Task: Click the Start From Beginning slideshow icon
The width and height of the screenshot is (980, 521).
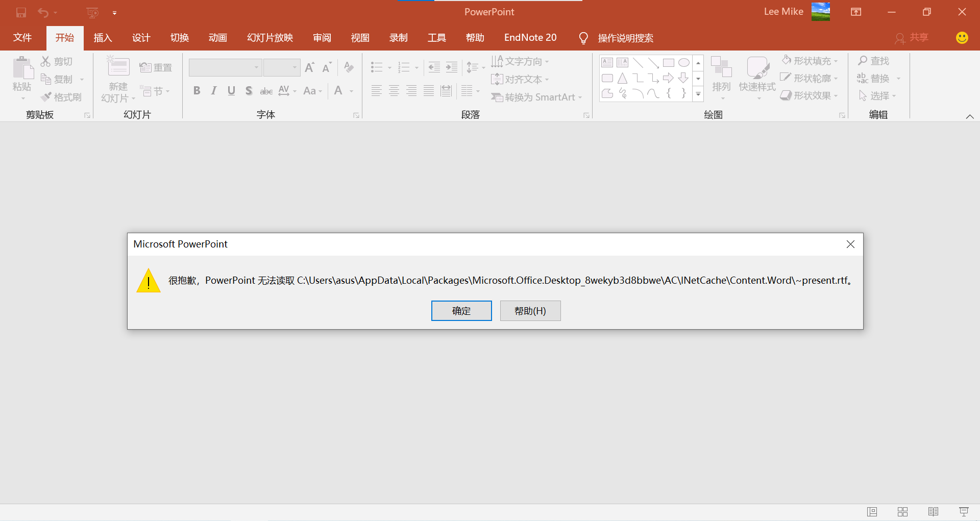Action: click(92, 12)
